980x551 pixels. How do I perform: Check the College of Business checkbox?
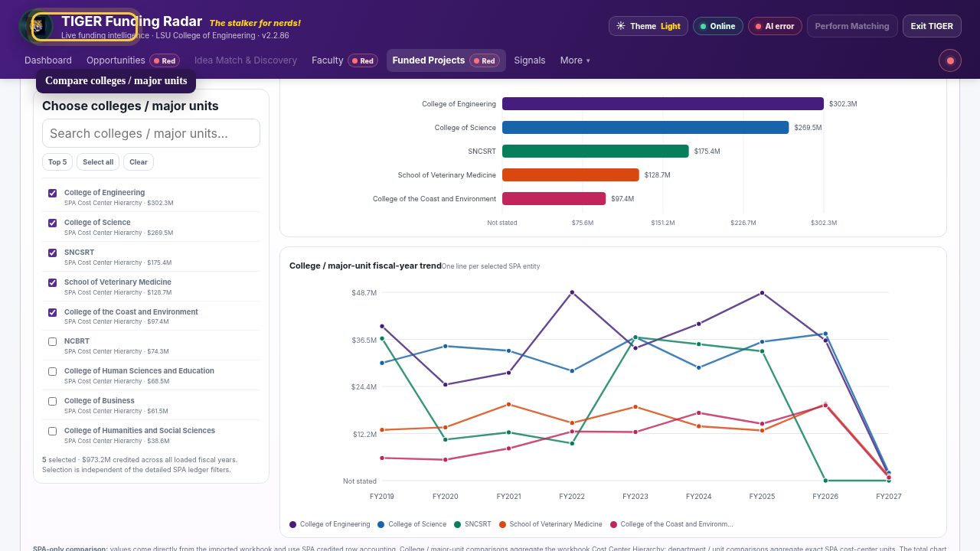click(x=53, y=402)
